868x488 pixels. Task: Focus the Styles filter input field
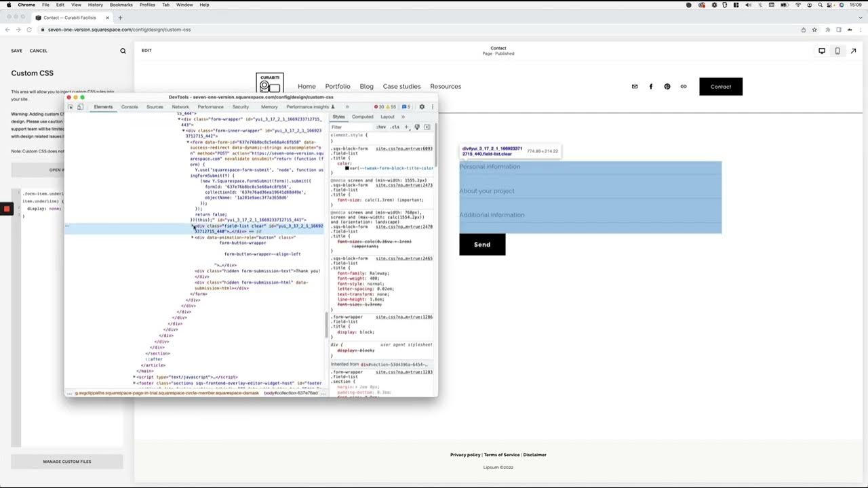[x=351, y=127]
